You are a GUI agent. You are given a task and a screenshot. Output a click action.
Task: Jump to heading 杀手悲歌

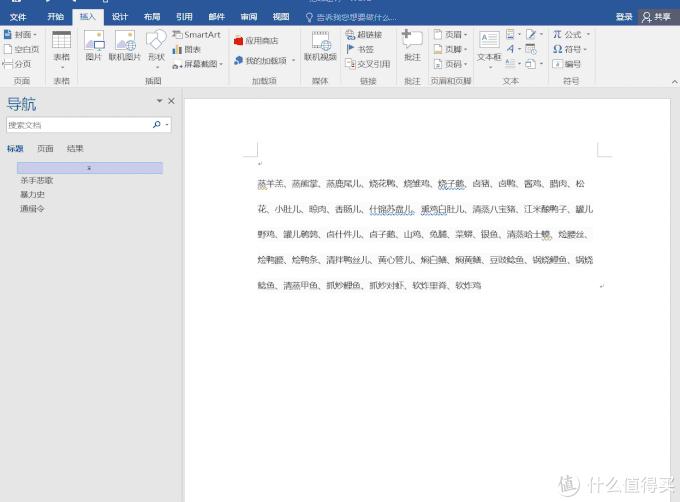36,180
